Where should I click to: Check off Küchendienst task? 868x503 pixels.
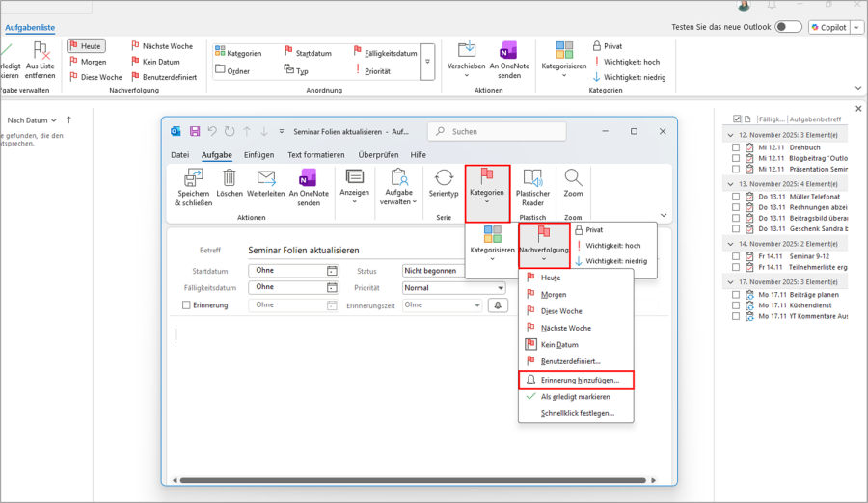[735, 305]
